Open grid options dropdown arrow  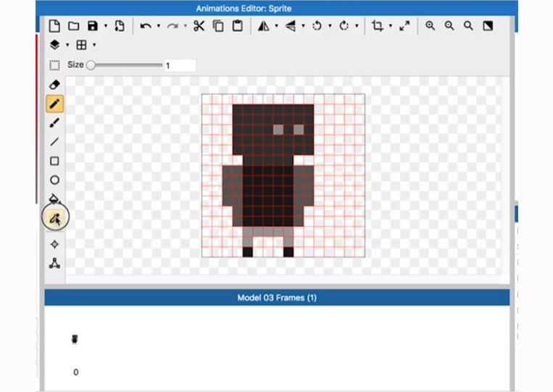(x=94, y=45)
